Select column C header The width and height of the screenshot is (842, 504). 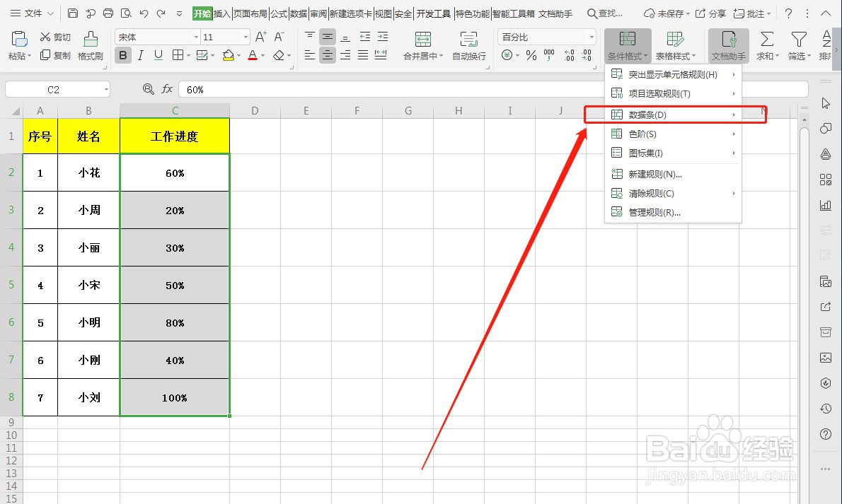click(x=175, y=110)
